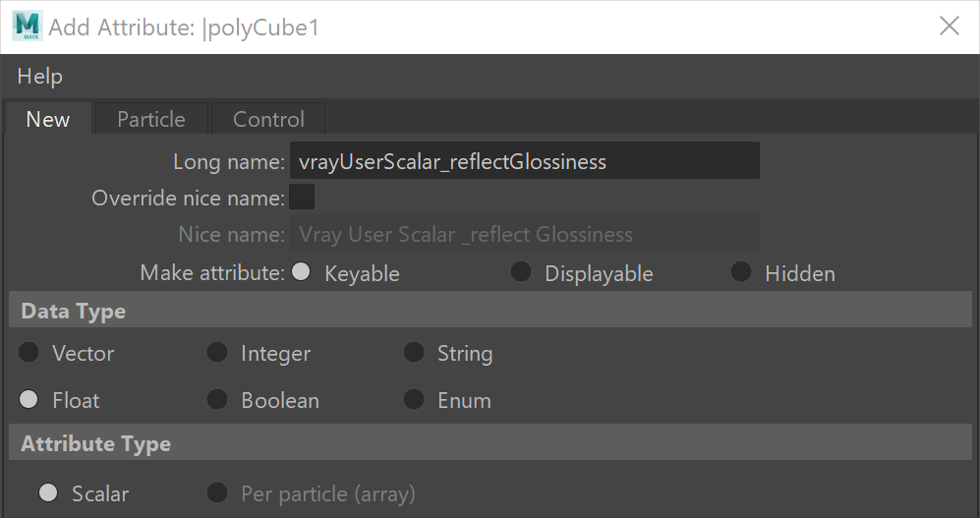980x518 pixels.
Task: Switch to the Control tab
Action: point(268,119)
